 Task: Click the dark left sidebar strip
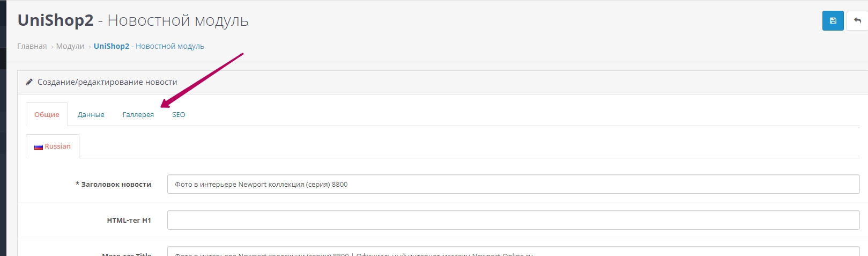pyautogui.click(x=3, y=161)
